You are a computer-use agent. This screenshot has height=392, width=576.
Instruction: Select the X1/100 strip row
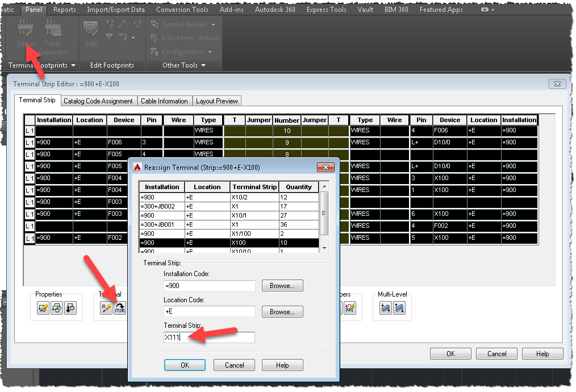tap(229, 233)
